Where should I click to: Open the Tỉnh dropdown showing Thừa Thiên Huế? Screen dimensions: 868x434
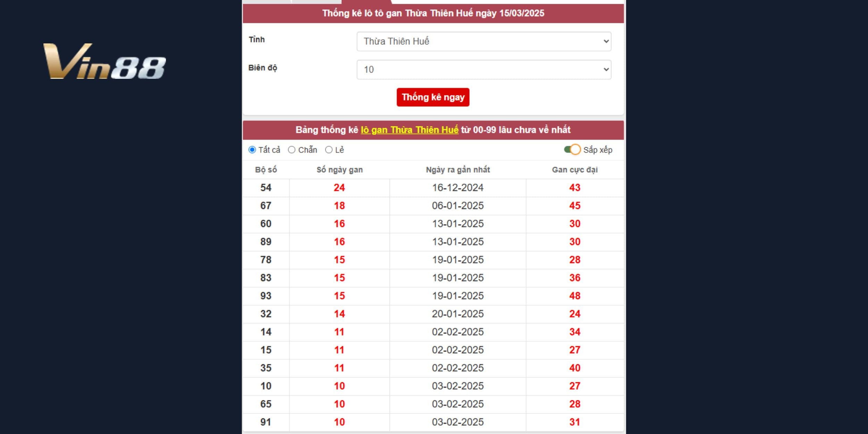[484, 41]
